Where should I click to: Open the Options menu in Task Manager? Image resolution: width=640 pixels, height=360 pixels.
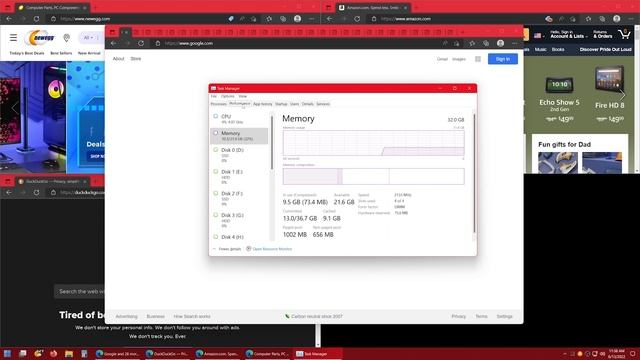pos(228,96)
